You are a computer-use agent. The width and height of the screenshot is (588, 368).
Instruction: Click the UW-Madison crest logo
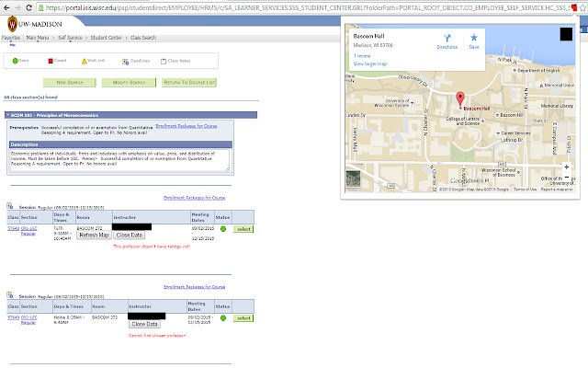click(x=12, y=25)
